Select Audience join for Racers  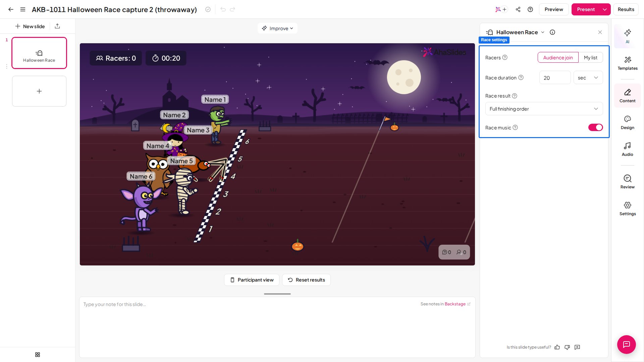point(558,58)
